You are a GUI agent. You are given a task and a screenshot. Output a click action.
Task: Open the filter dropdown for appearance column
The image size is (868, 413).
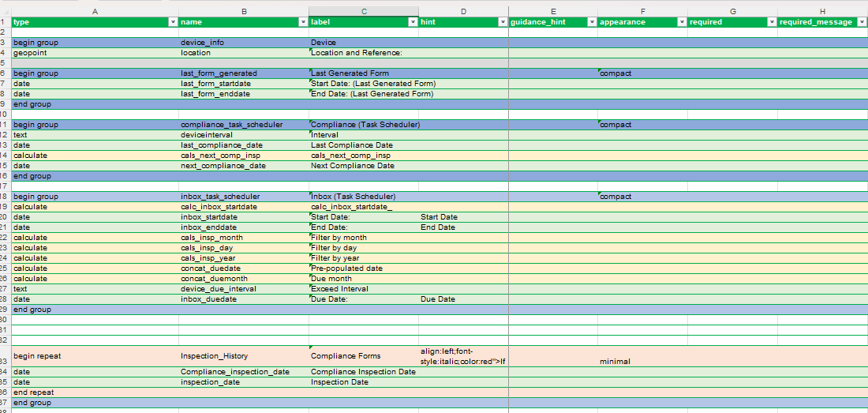coord(682,22)
